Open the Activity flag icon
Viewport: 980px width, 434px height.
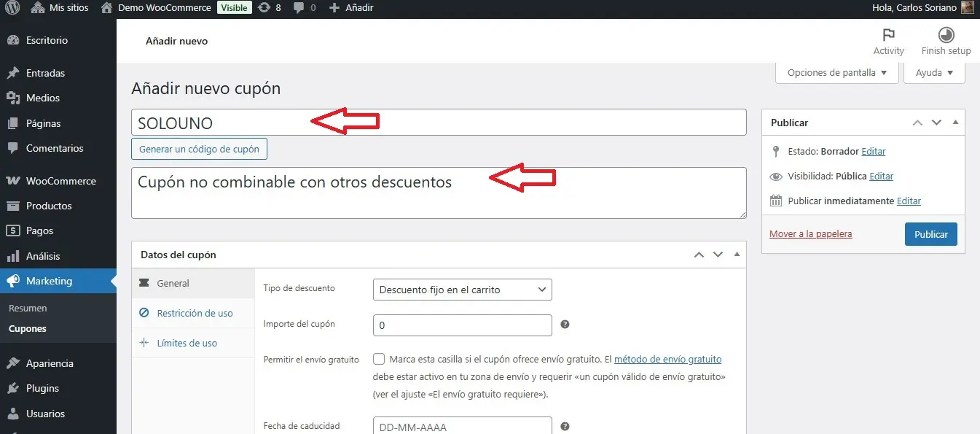tap(888, 35)
